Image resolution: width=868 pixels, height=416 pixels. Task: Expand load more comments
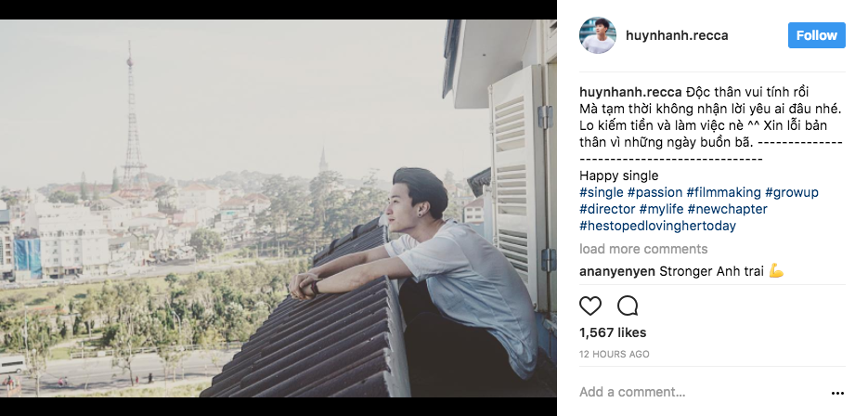point(643,249)
